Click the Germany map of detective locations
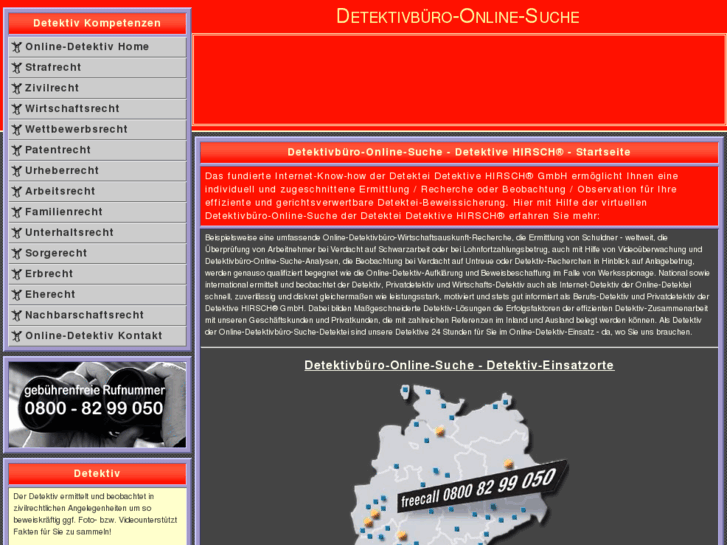The height and width of the screenshot is (545, 727). coord(457,464)
